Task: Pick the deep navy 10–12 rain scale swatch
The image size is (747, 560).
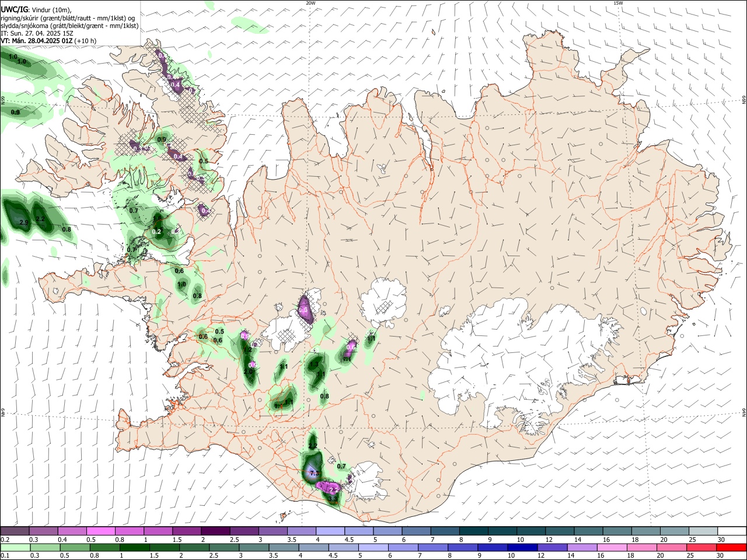Action: pyautogui.click(x=522, y=547)
